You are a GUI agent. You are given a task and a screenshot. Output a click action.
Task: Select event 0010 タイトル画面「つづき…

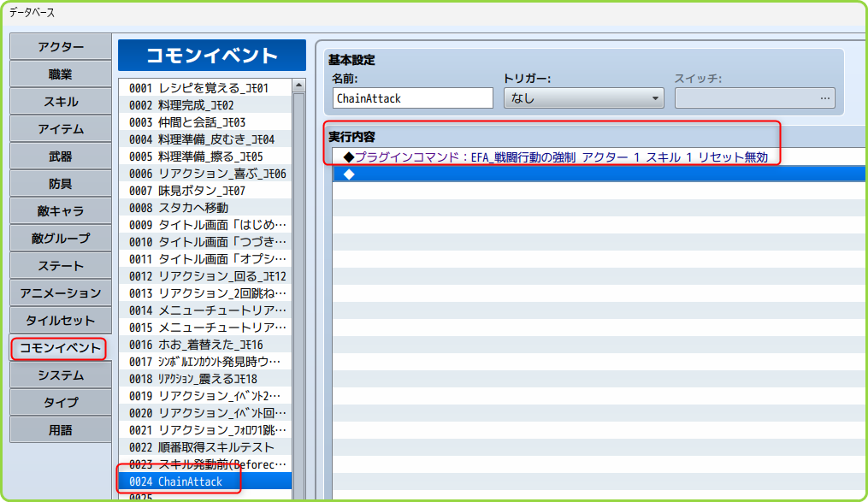coord(205,242)
